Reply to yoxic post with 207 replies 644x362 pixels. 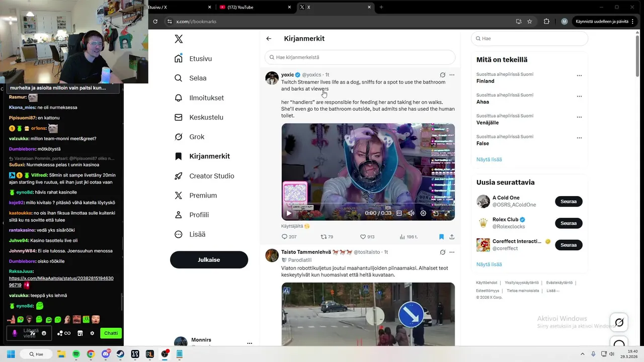click(289, 237)
